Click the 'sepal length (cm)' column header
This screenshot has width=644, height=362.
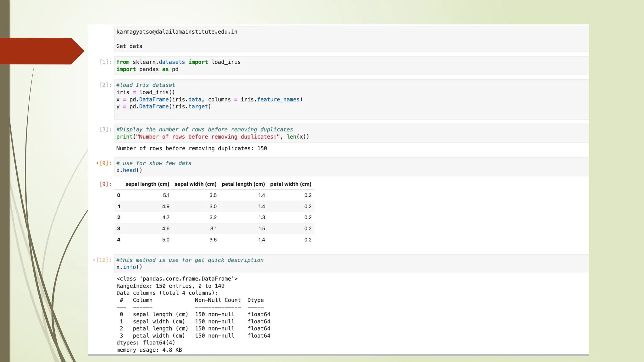(147, 184)
